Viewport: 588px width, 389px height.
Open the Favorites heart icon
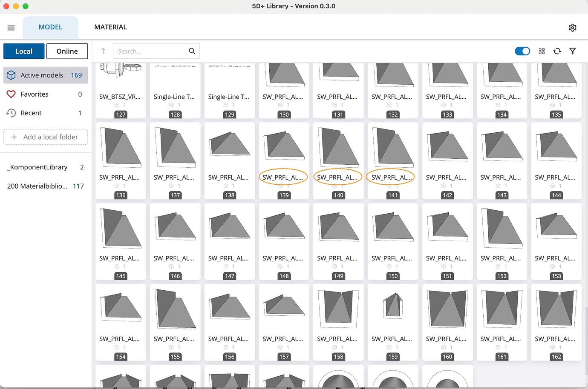pyautogui.click(x=11, y=94)
